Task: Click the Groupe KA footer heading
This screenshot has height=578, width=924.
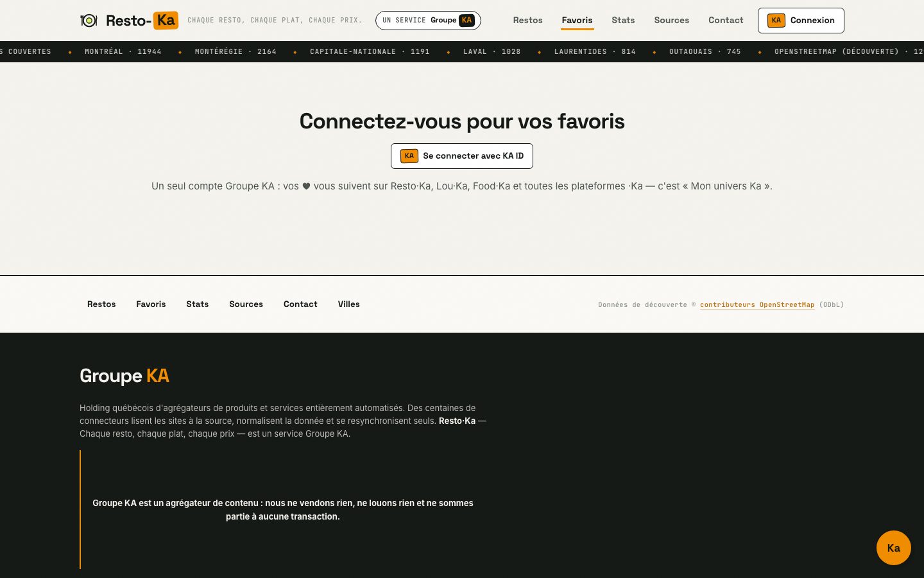Action: tap(124, 376)
